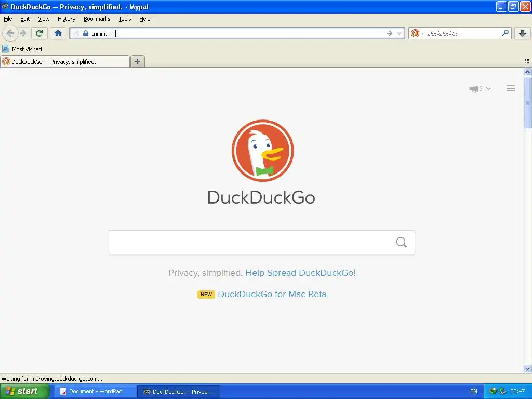Click in the address bar URL field
The height and width of the screenshot is (399, 532).
(237, 33)
